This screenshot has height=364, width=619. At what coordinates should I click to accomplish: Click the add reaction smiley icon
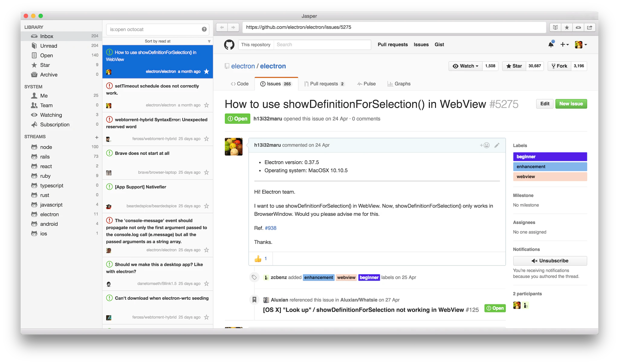click(x=485, y=145)
